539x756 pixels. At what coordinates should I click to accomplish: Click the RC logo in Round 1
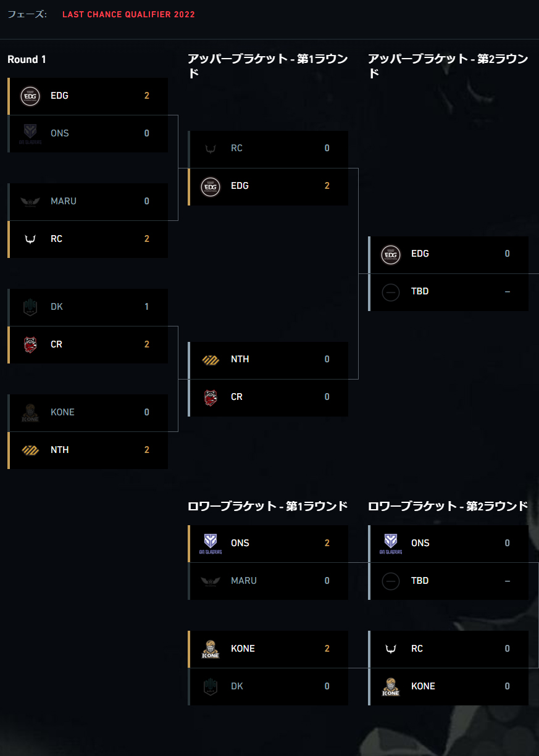click(x=30, y=239)
